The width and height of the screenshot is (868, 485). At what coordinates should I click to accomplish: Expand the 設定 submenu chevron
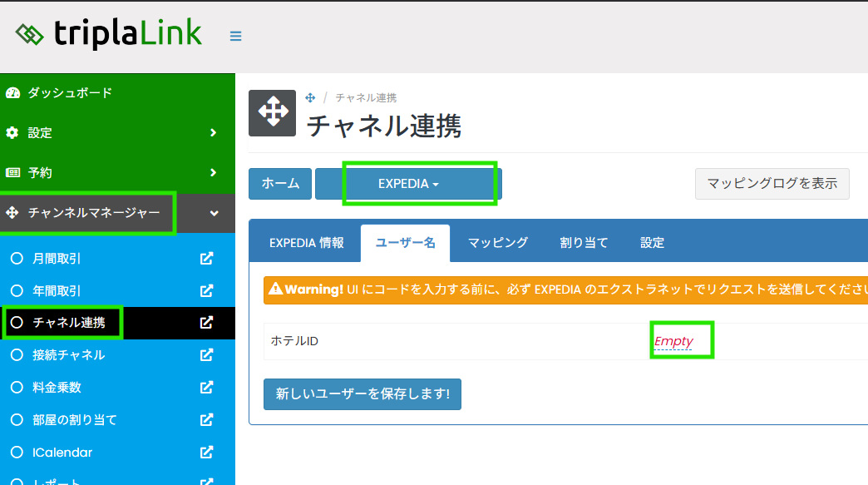[213, 133]
